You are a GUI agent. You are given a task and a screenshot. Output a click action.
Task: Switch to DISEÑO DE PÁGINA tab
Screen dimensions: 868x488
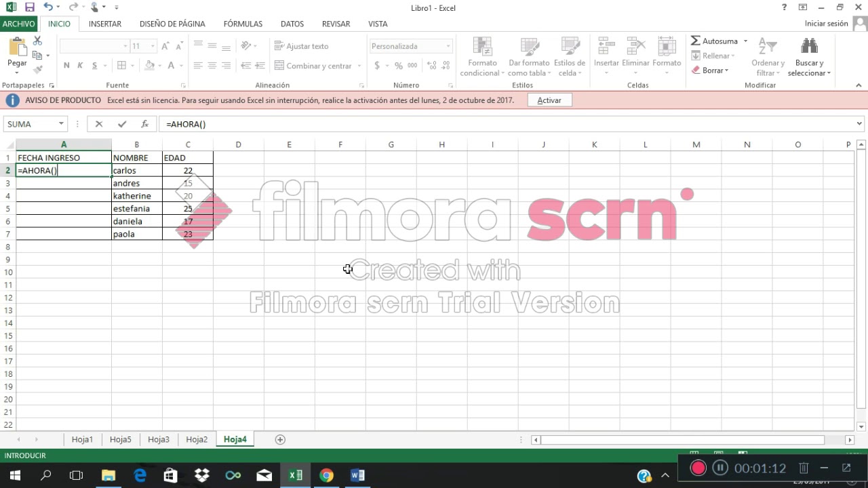click(172, 24)
